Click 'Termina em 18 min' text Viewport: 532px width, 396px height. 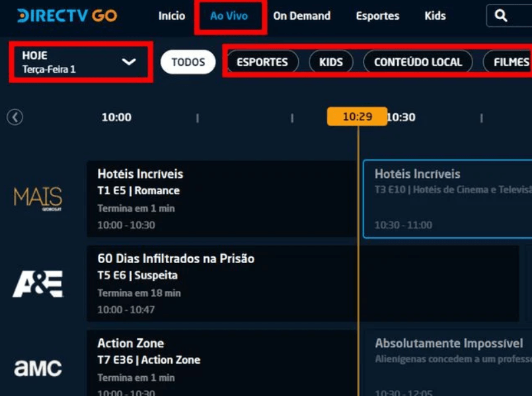[x=139, y=293]
